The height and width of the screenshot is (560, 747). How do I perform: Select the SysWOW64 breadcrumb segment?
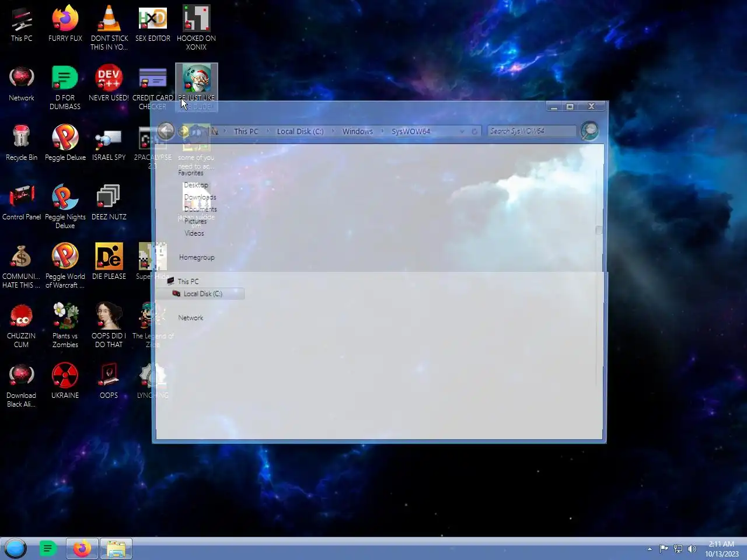410,131
